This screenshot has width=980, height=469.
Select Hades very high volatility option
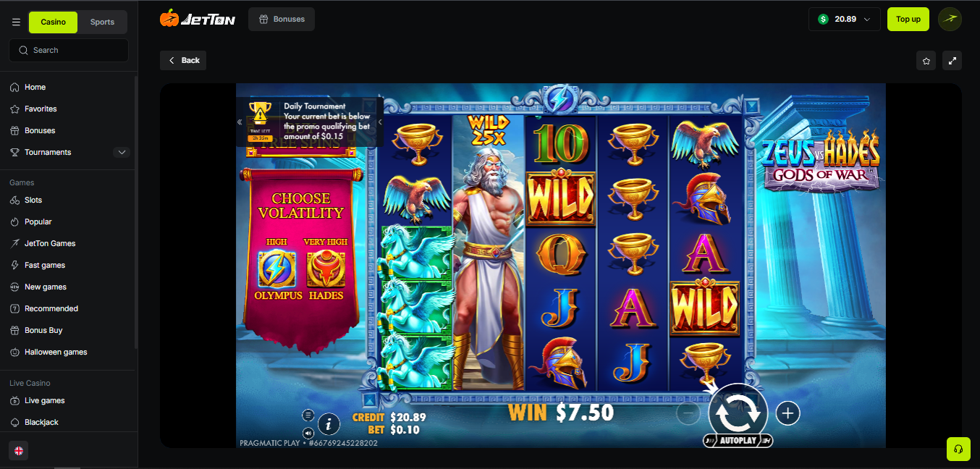click(326, 270)
